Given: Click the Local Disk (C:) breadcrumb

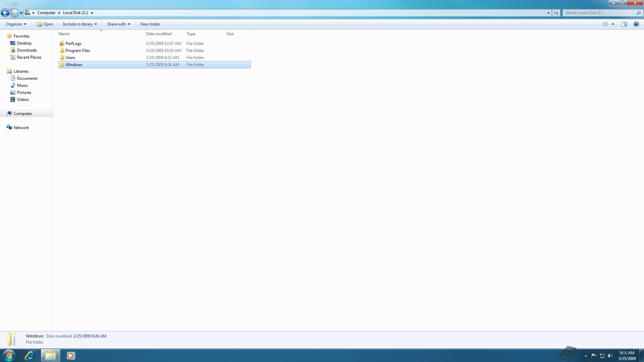Looking at the screenshot, I should coord(75,13).
